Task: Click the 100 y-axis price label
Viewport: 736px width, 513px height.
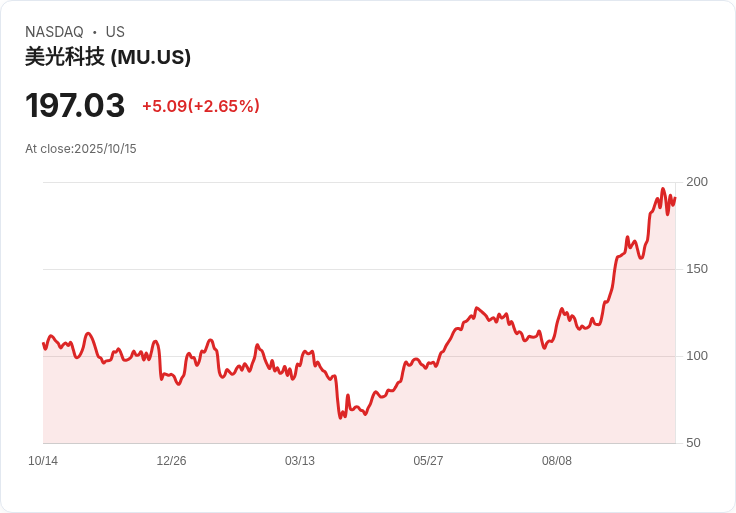Action: 697,356
